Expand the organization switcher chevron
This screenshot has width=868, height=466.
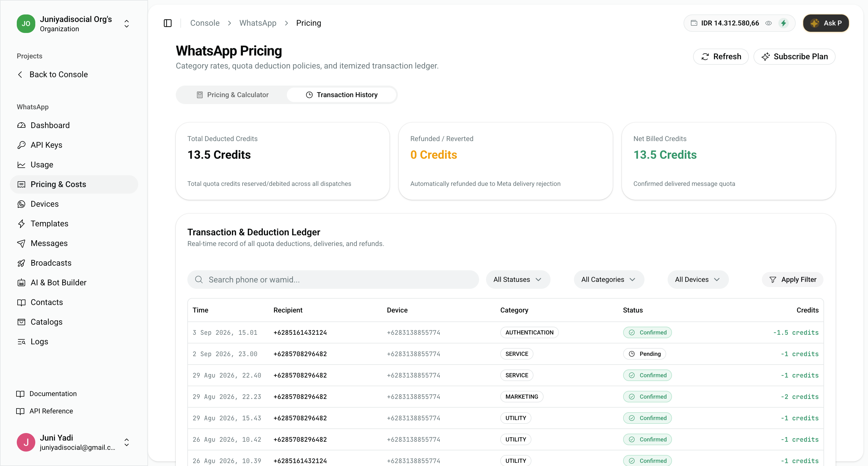126,24
